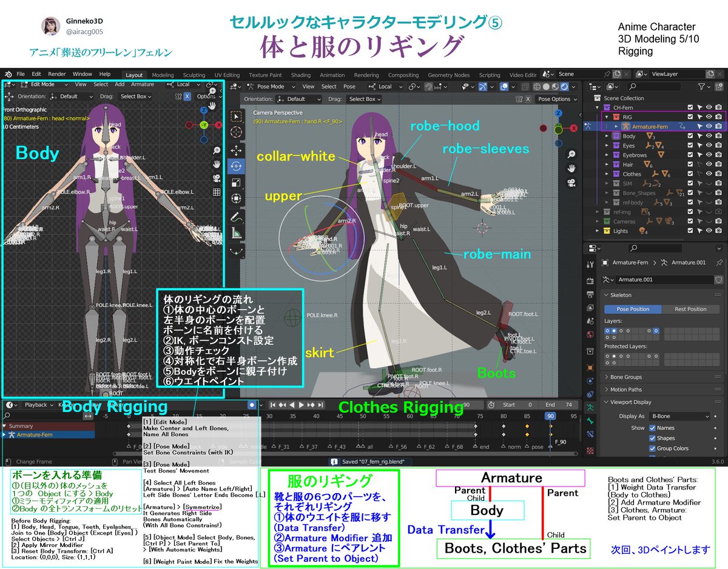Switch viewport to material preview shading sphere
Screen dimensions: 728x569
[555, 86]
